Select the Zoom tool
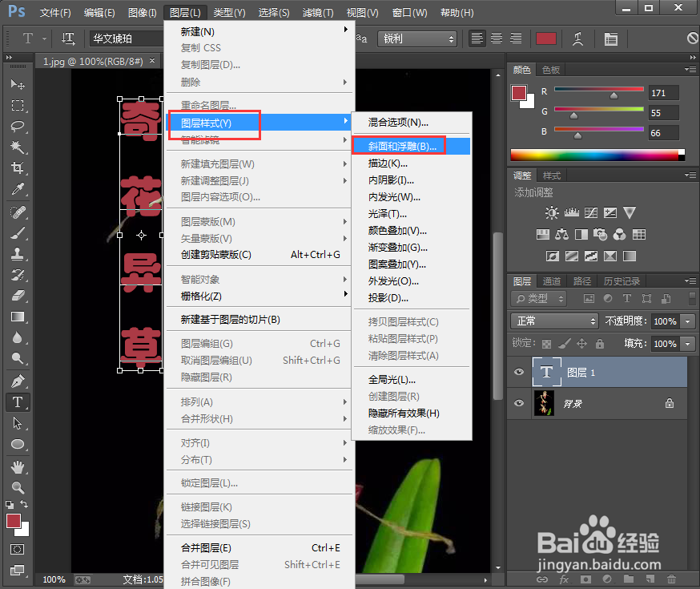This screenshot has height=589, width=700. [x=18, y=488]
